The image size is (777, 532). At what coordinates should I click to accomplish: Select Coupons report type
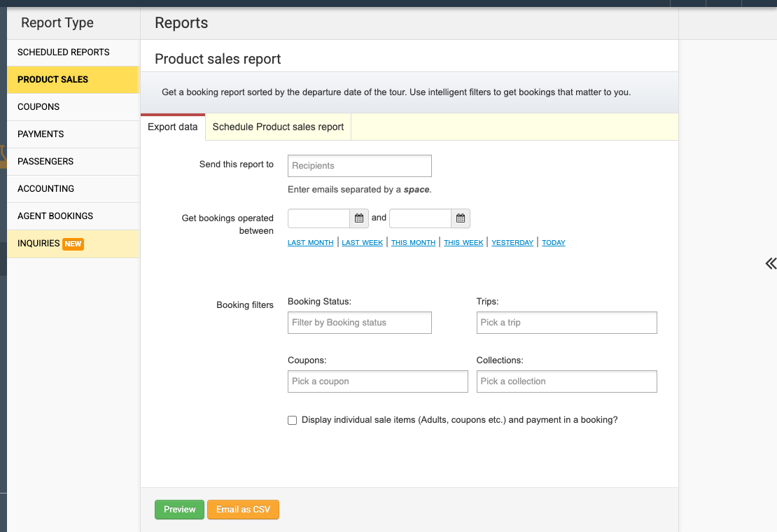pyautogui.click(x=73, y=107)
